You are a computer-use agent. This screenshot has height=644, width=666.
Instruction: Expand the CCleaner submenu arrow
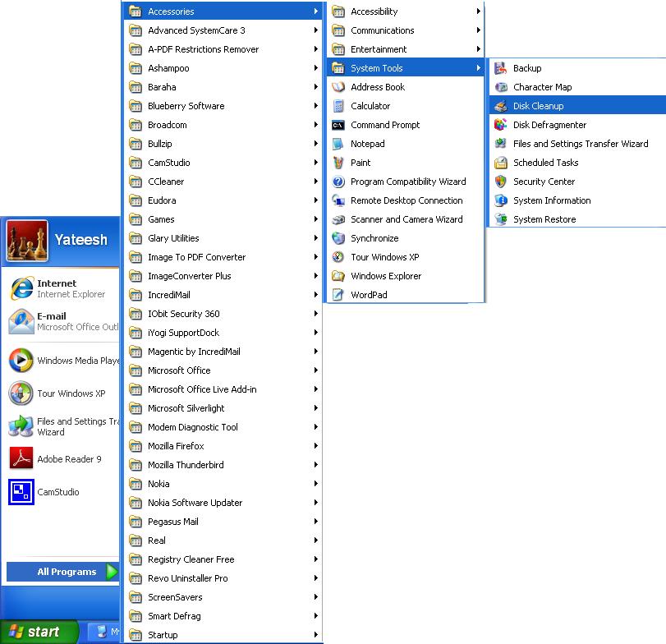pos(315,182)
